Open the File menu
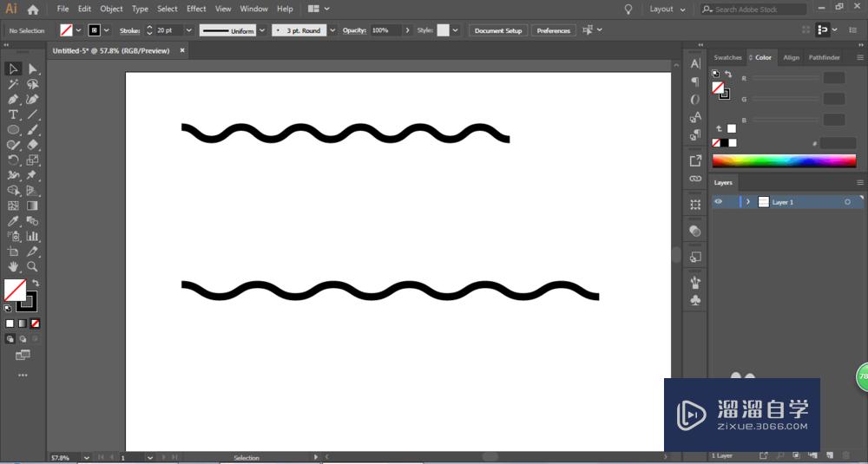 coord(63,9)
